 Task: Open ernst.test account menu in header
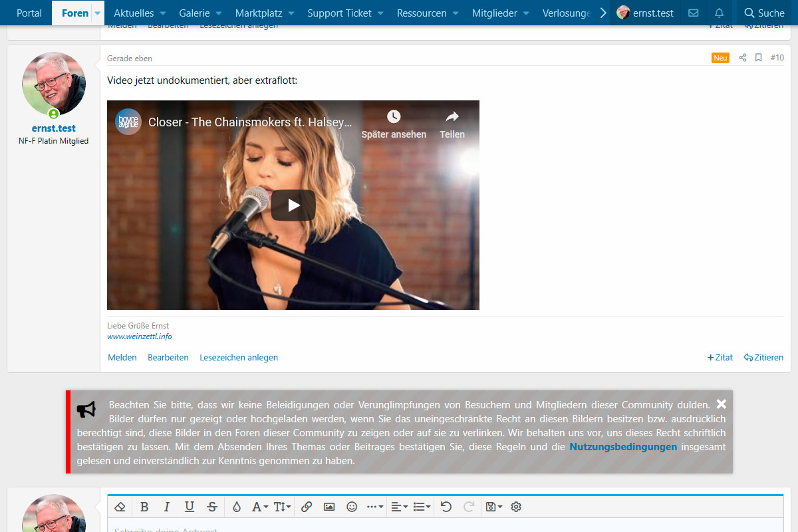click(645, 13)
